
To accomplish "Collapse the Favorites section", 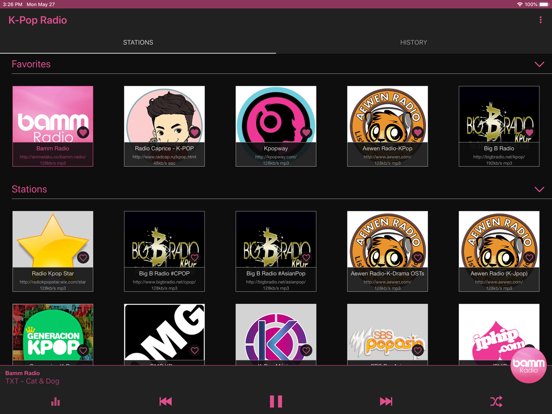I will click(x=539, y=64).
